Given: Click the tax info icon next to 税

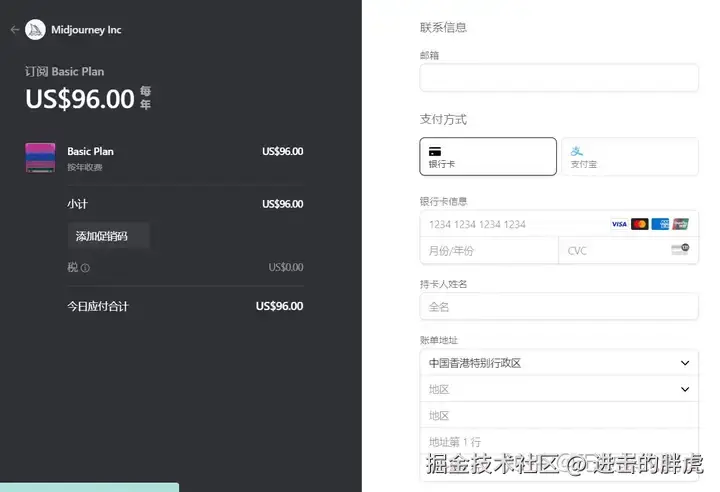Looking at the screenshot, I should click(x=85, y=268).
